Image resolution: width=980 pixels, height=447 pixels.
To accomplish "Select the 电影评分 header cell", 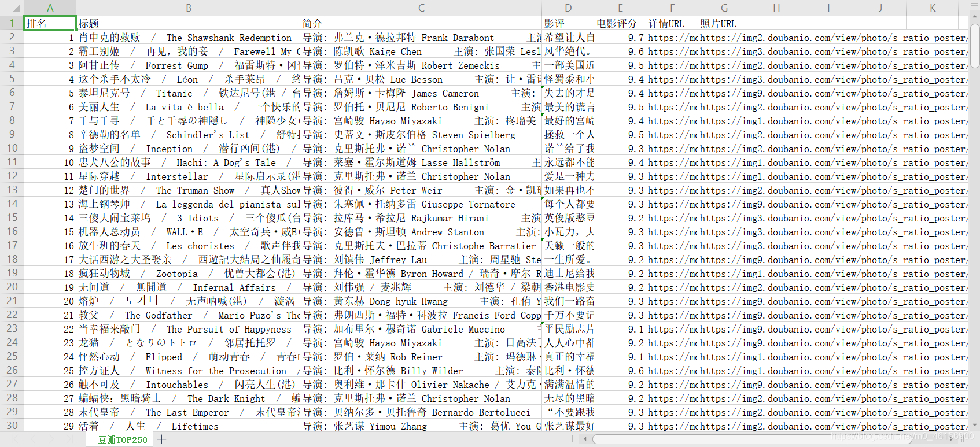I will tap(620, 23).
